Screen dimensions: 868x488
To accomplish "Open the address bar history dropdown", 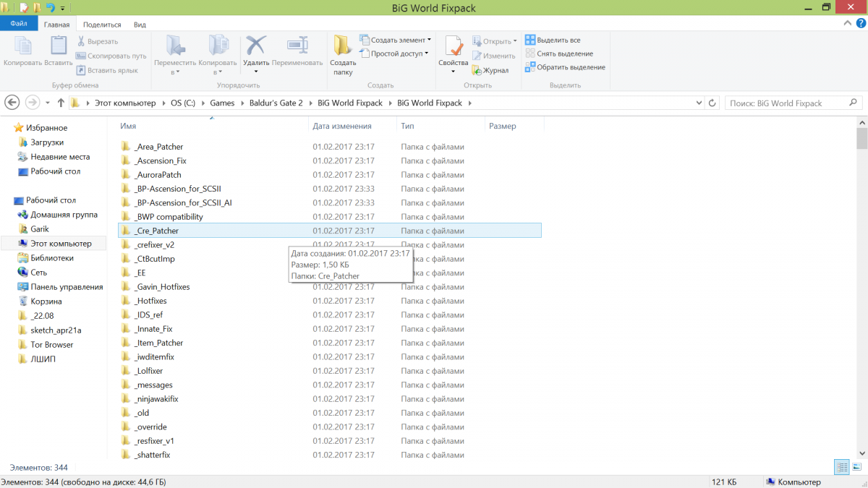I will tap(699, 103).
